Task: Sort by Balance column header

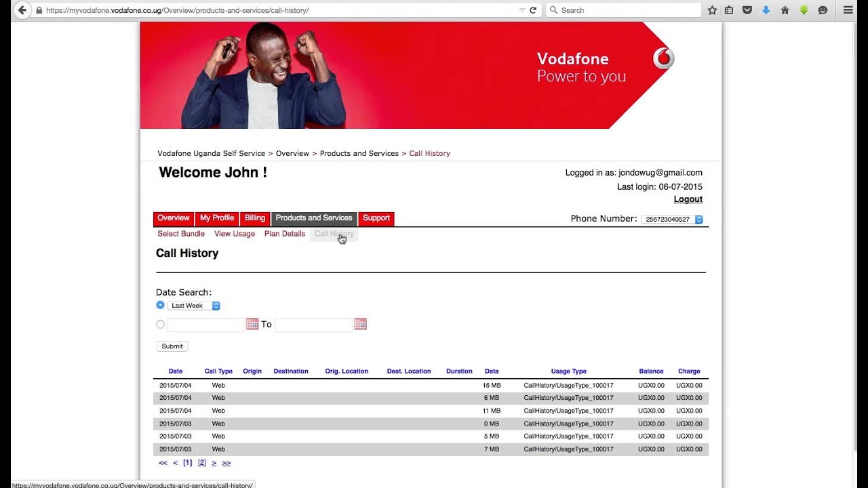Action: coord(651,371)
